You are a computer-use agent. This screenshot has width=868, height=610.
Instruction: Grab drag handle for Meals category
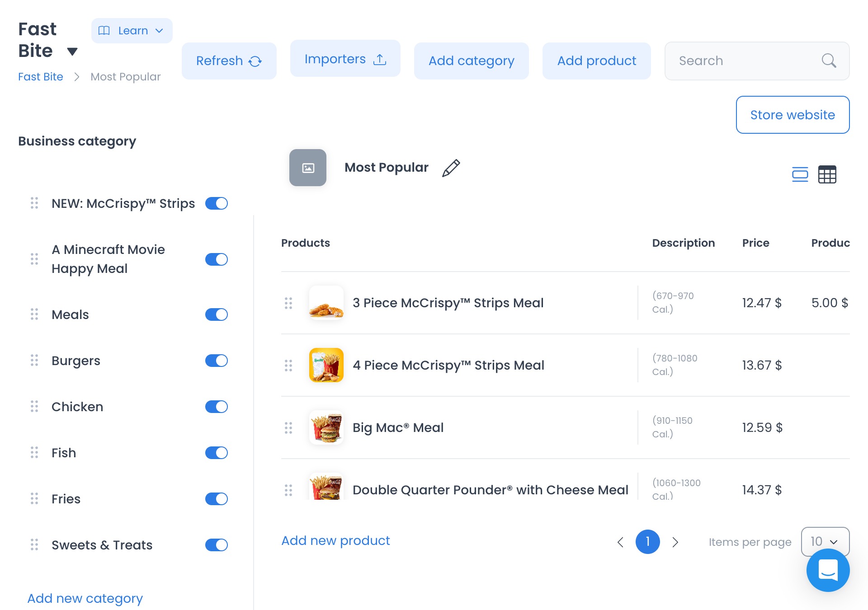click(x=34, y=314)
